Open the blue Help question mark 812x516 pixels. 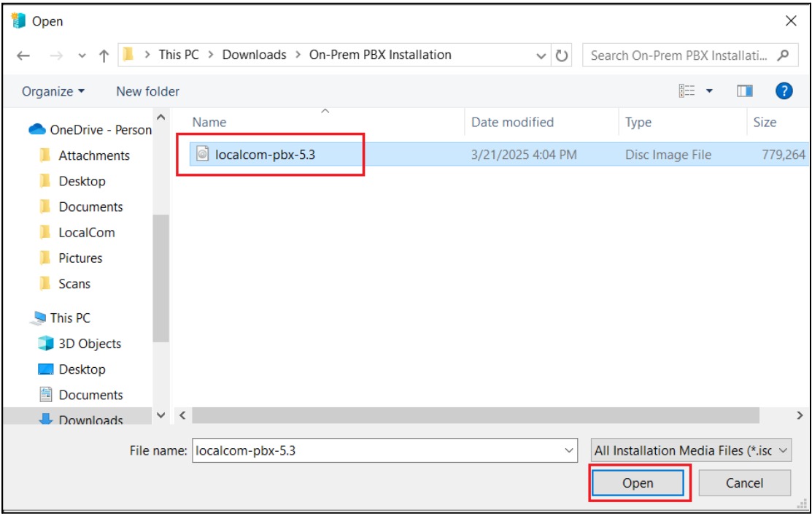point(784,91)
